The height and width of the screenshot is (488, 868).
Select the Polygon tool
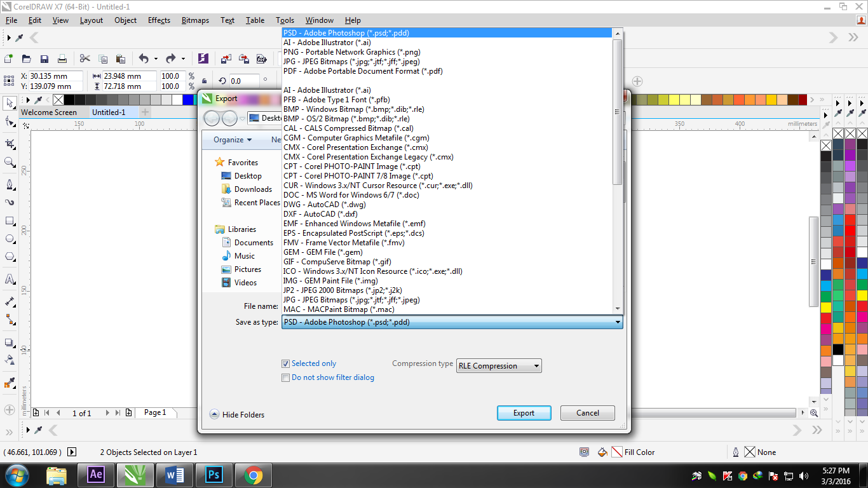(10, 257)
